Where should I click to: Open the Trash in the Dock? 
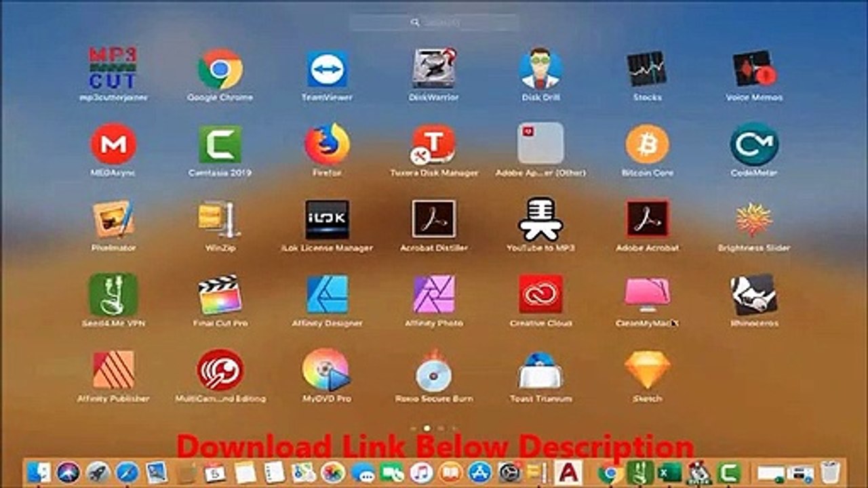(x=831, y=472)
